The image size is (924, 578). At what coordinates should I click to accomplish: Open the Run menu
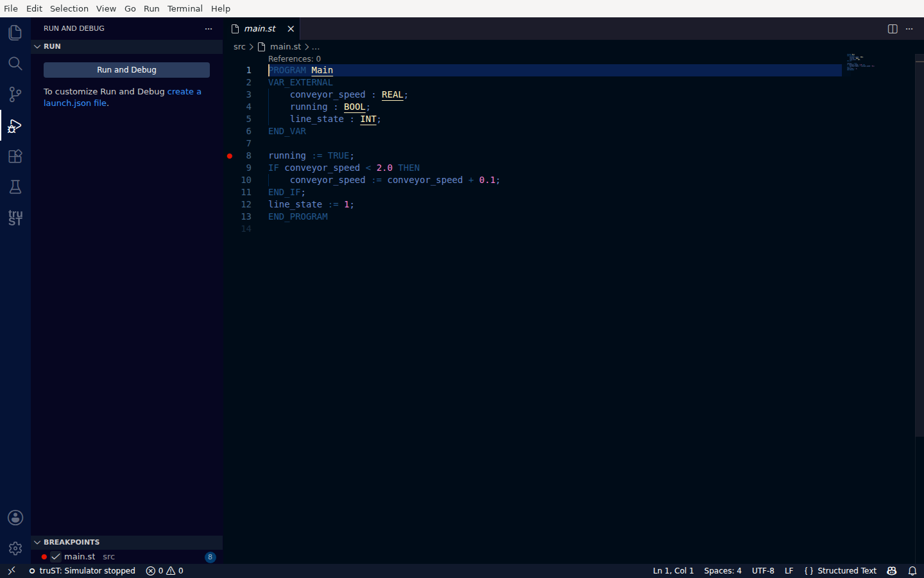151,8
